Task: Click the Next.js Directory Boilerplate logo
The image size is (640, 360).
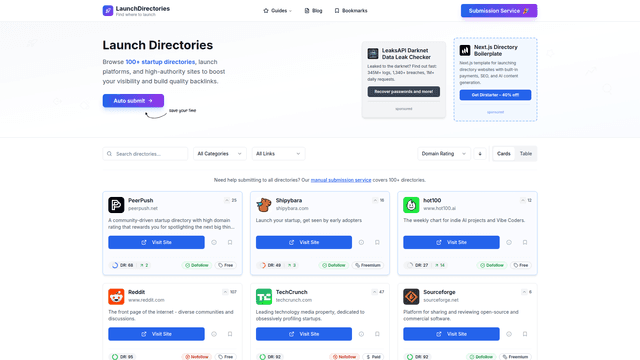Action: tap(465, 50)
